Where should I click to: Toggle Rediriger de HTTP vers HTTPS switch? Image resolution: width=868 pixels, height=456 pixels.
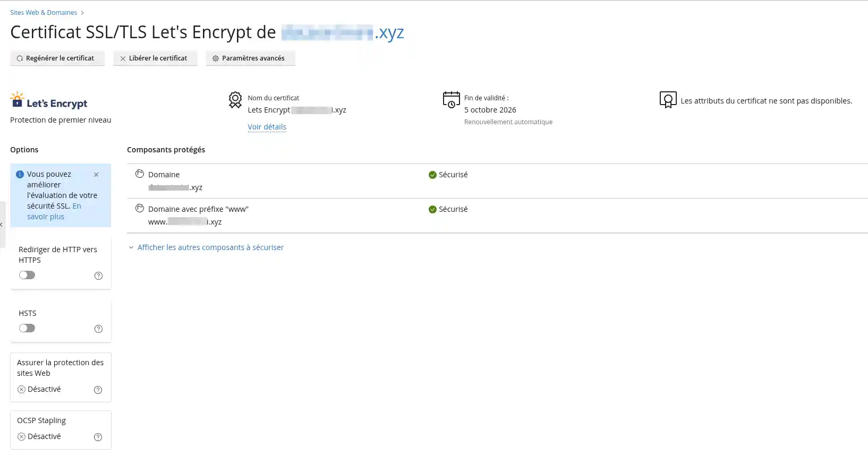[27, 275]
